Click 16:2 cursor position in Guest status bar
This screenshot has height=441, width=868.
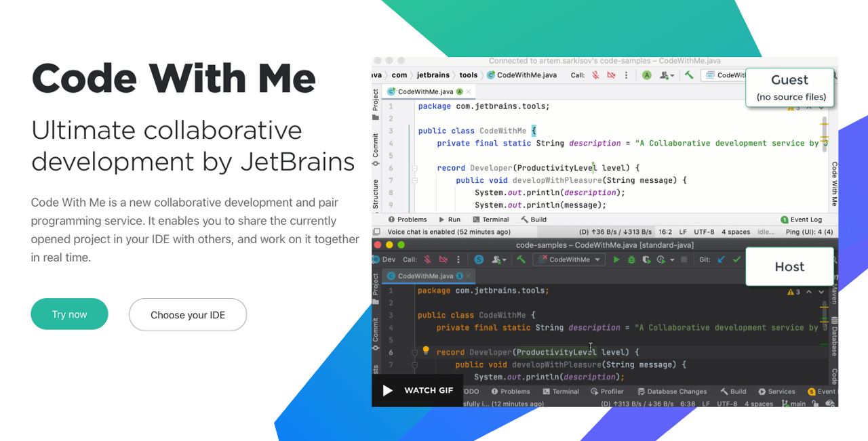tap(665, 232)
